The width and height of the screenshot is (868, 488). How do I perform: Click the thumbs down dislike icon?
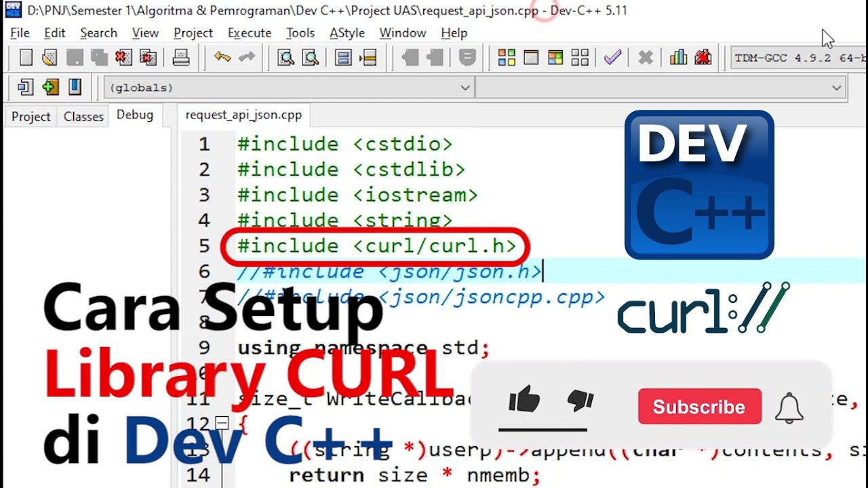pos(580,401)
